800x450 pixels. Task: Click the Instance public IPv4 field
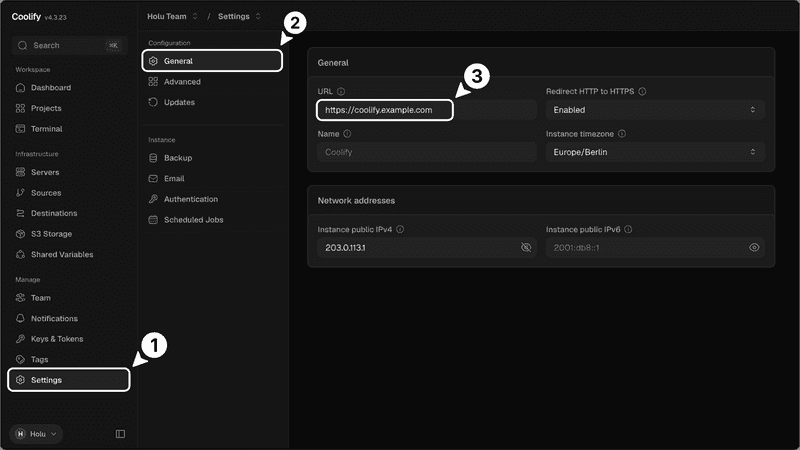[x=427, y=247]
